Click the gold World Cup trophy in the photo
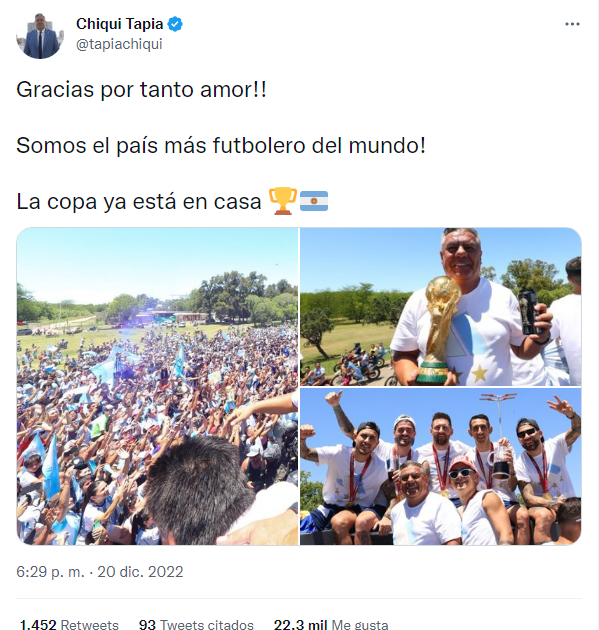Viewport: 599px width, 630px height. pos(439,329)
